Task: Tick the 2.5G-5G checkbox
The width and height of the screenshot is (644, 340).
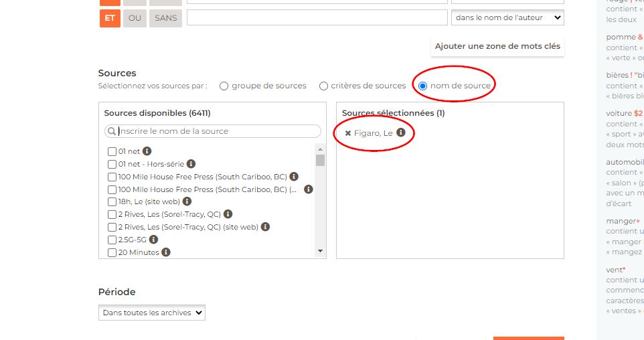Action: click(112, 240)
